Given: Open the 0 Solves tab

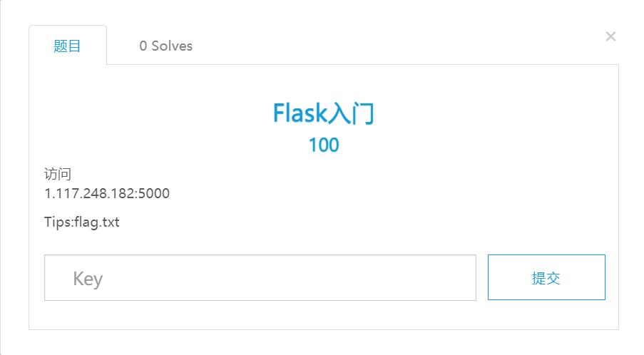Looking at the screenshot, I should tap(165, 46).
